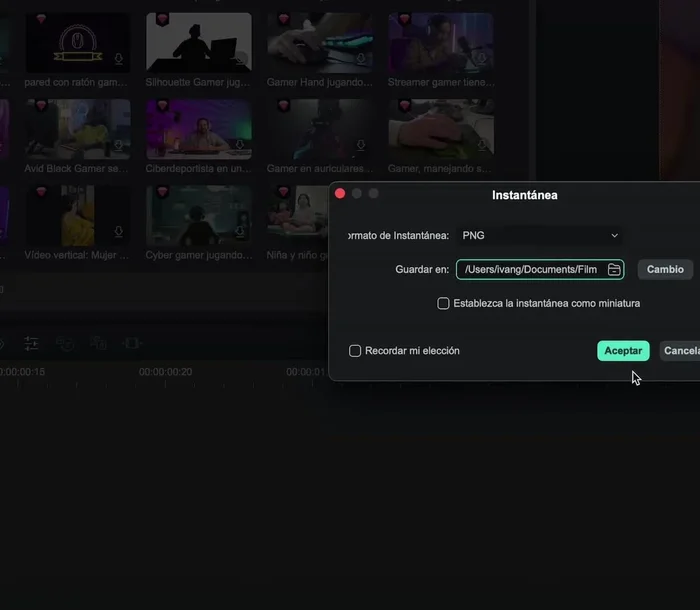Select the 'Gamer, manejando s...' thumbnail
The width and height of the screenshot is (700, 610).
click(441, 129)
